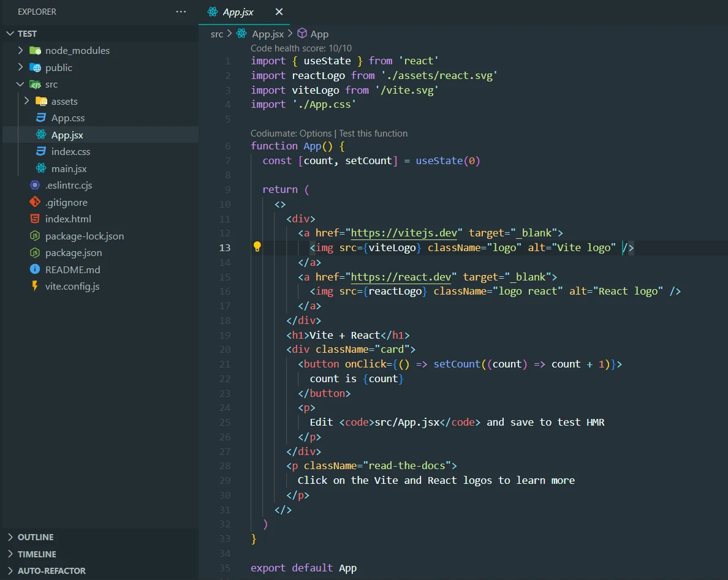Click the git icon beside .gitignore
Screen dimensions: 728x580
[35, 202]
